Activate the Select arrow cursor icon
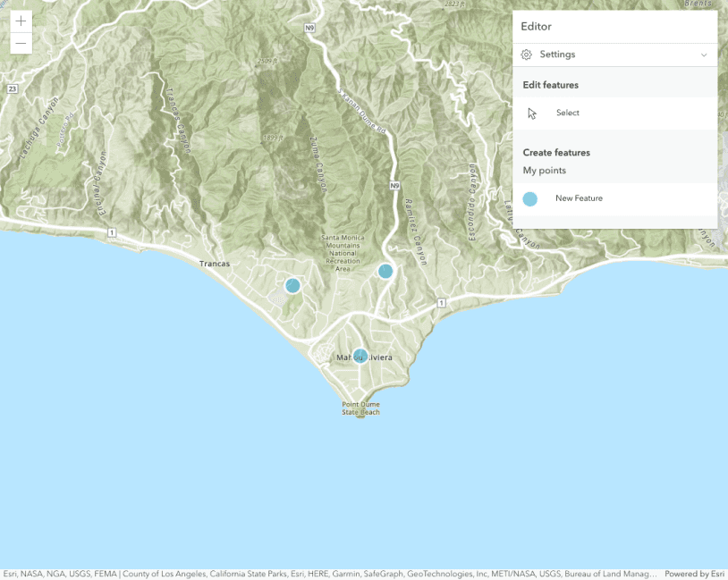728x580 pixels. tap(532, 113)
